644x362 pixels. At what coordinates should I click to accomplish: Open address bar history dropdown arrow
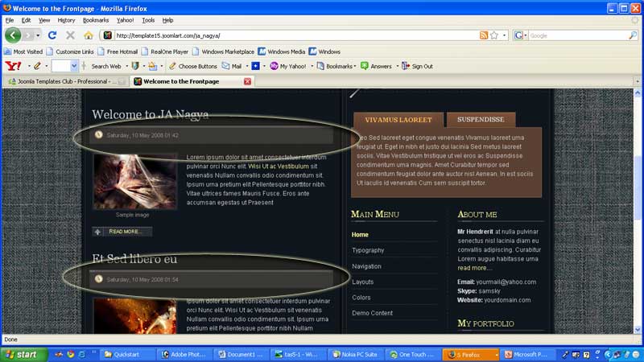(505, 35)
